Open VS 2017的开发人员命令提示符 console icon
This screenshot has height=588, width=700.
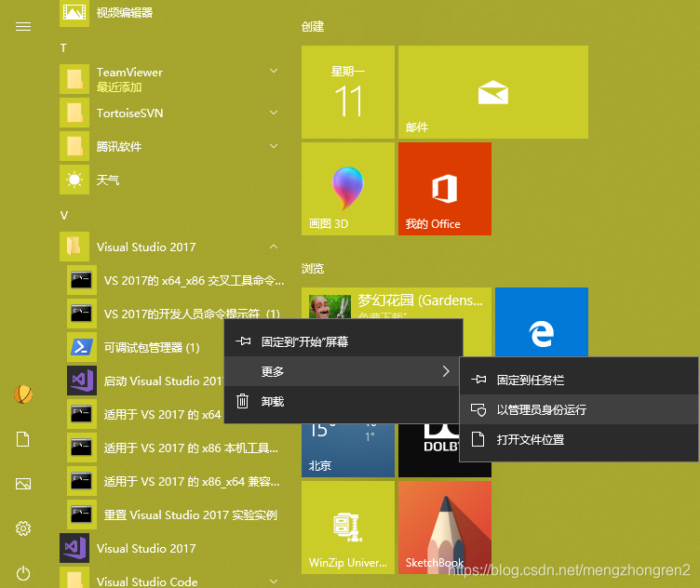82,314
